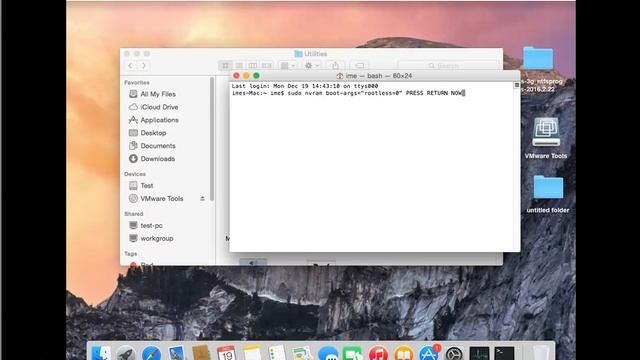This screenshot has width=640, height=360.
Task: Open Calendar from the Dock
Action: pyautogui.click(x=227, y=353)
